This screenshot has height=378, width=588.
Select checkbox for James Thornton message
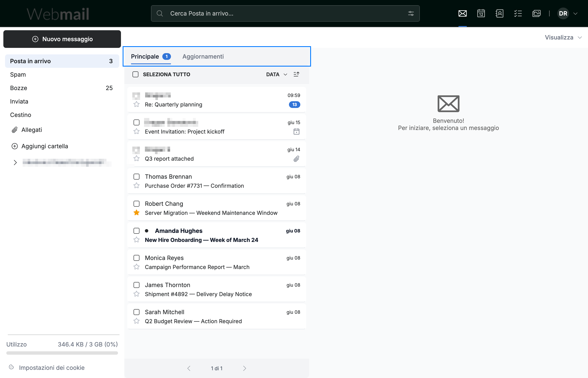(136, 285)
